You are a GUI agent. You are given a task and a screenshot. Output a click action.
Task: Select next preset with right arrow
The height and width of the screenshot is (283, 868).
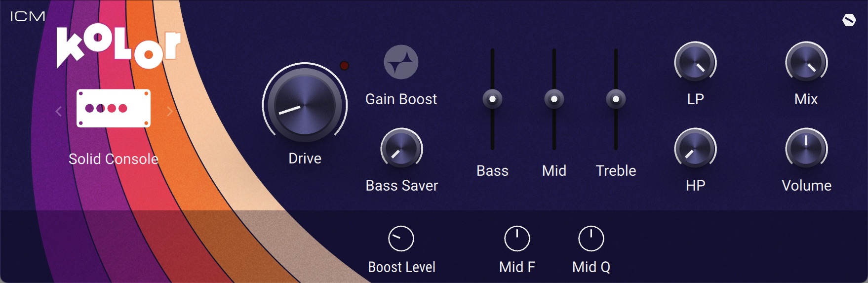[x=169, y=111]
